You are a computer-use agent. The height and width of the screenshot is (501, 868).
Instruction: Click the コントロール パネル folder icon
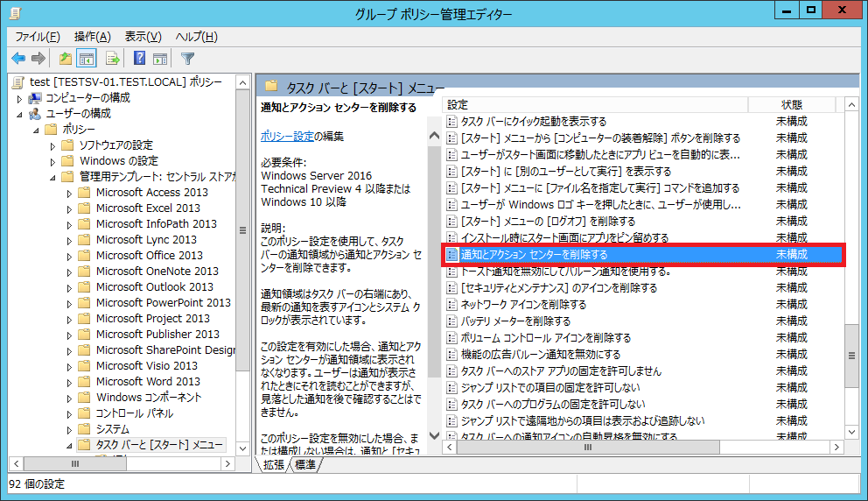tap(84, 413)
